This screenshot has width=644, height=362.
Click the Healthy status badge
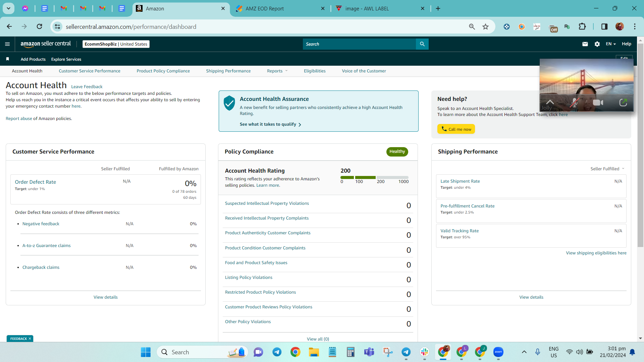pyautogui.click(x=397, y=152)
